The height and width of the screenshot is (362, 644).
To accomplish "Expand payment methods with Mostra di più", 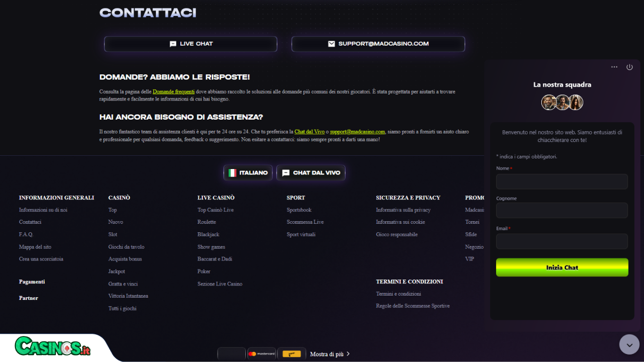I will point(330,354).
